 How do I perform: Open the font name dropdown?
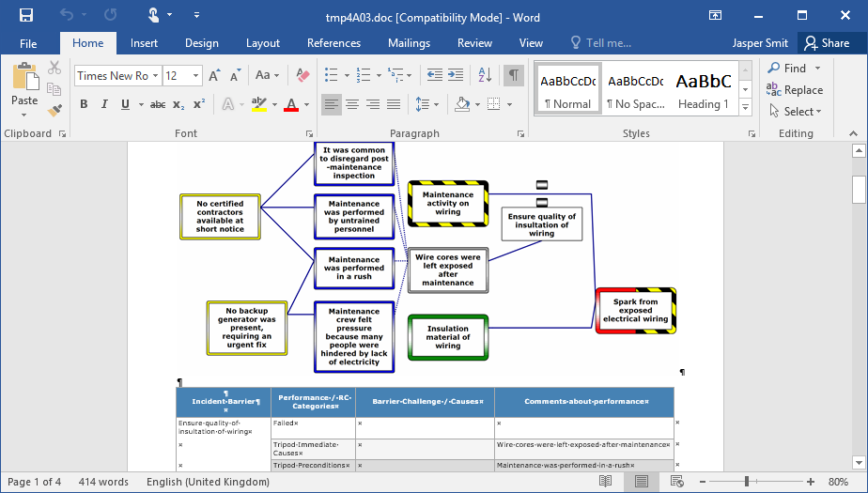tap(155, 76)
